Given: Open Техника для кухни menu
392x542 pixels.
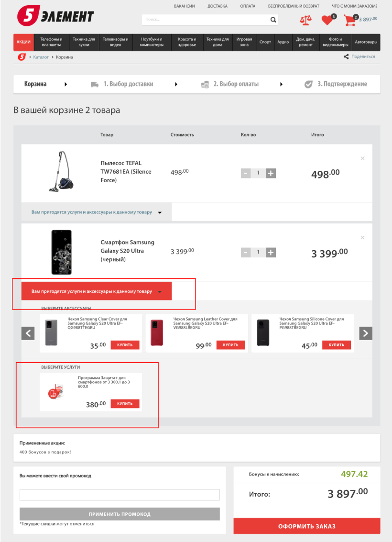Looking at the screenshot, I should coord(84,42).
